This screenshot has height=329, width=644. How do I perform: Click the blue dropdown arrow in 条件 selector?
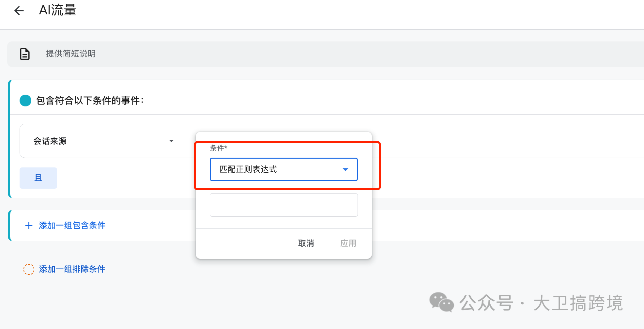(x=345, y=169)
